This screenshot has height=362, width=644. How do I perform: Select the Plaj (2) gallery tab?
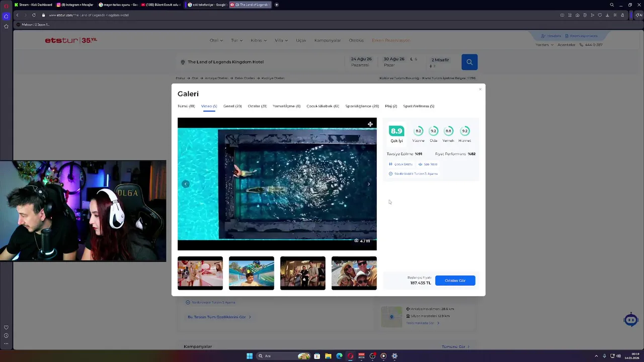[x=391, y=106]
